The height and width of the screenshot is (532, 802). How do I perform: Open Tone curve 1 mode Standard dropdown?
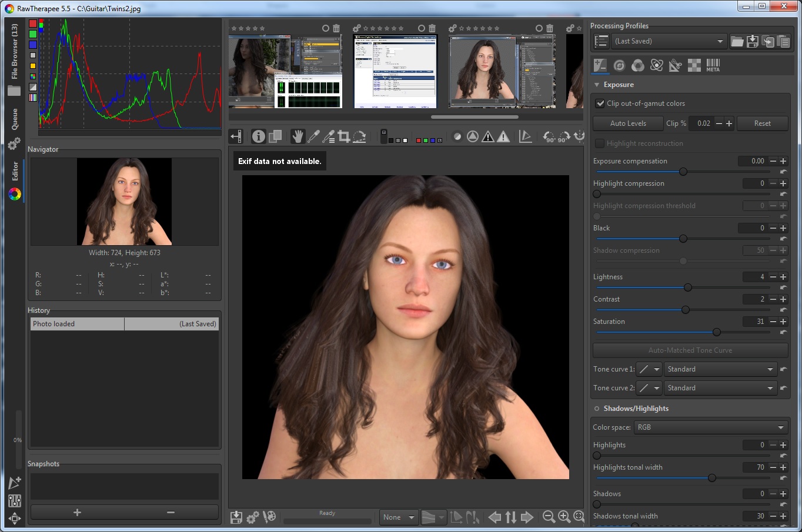coord(720,369)
